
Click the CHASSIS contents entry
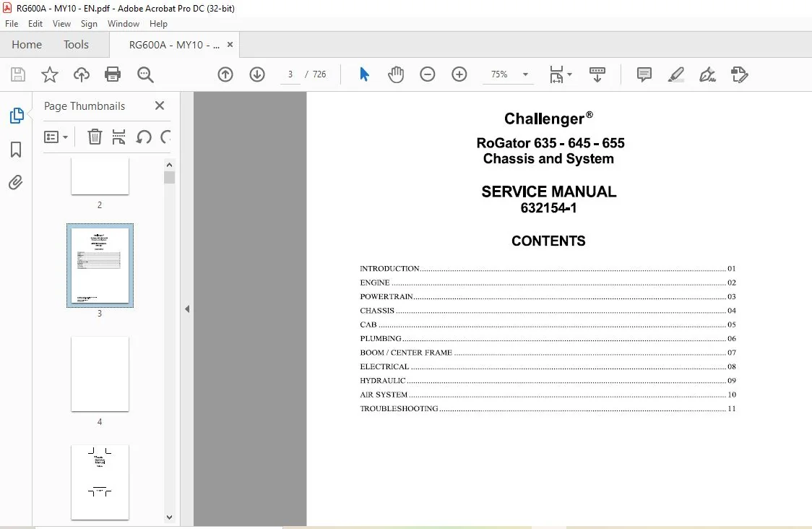pos(548,311)
